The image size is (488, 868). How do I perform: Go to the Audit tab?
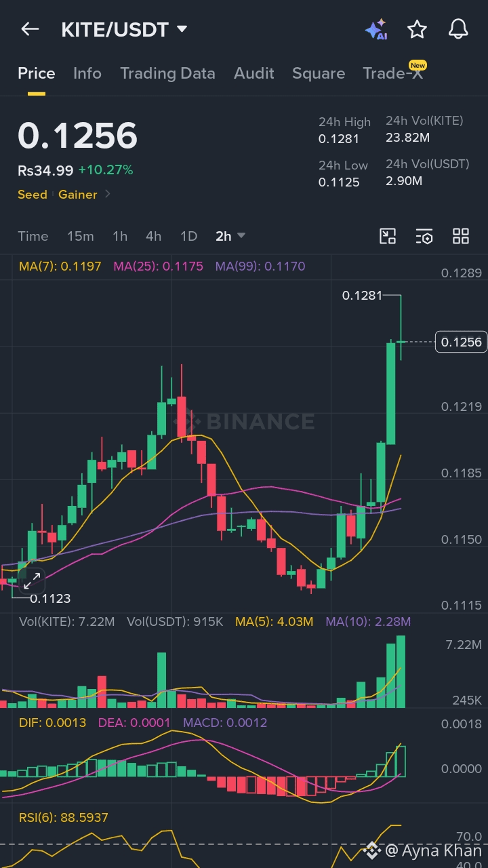pyautogui.click(x=253, y=73)
